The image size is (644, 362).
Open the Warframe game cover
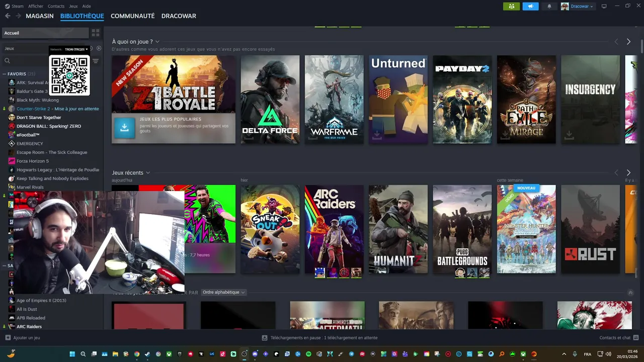(334, 99)
